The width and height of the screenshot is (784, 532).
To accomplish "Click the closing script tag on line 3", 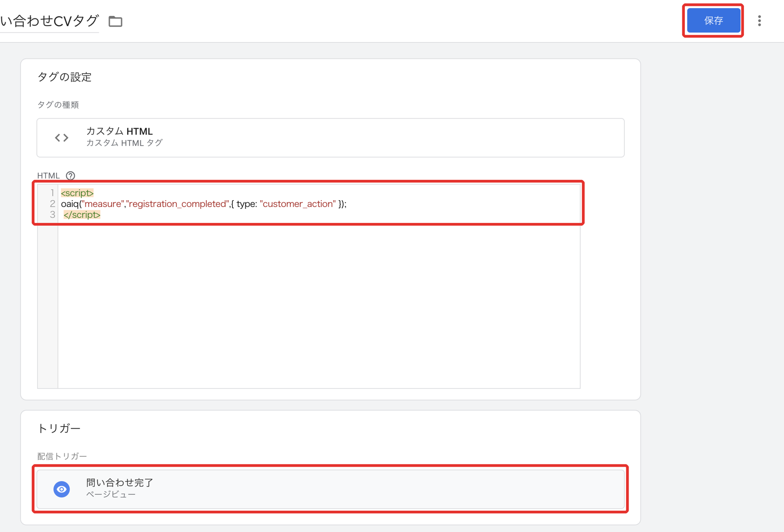I will pos(82,215).
